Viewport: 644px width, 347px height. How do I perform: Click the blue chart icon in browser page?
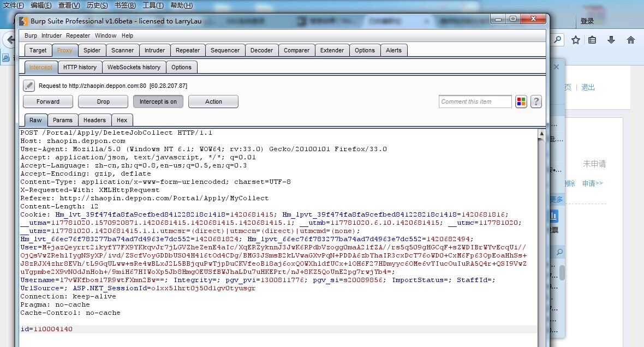pos(553,216)
